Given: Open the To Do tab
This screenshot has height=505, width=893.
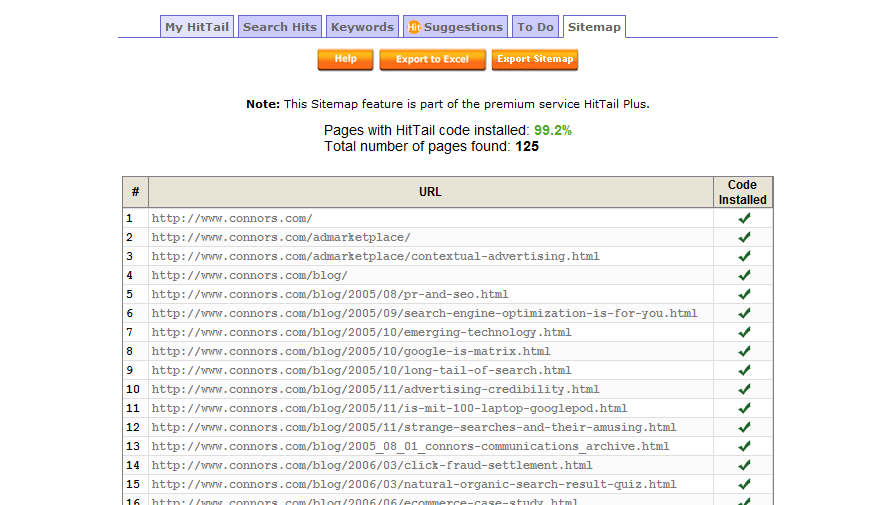Looking at the screenshot, I should 535,27.
